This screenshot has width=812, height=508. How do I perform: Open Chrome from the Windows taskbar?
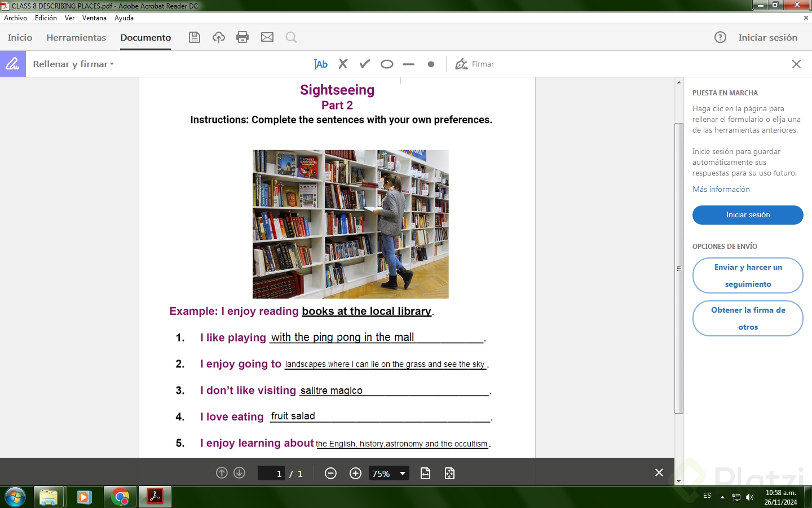tap(120, 497)
